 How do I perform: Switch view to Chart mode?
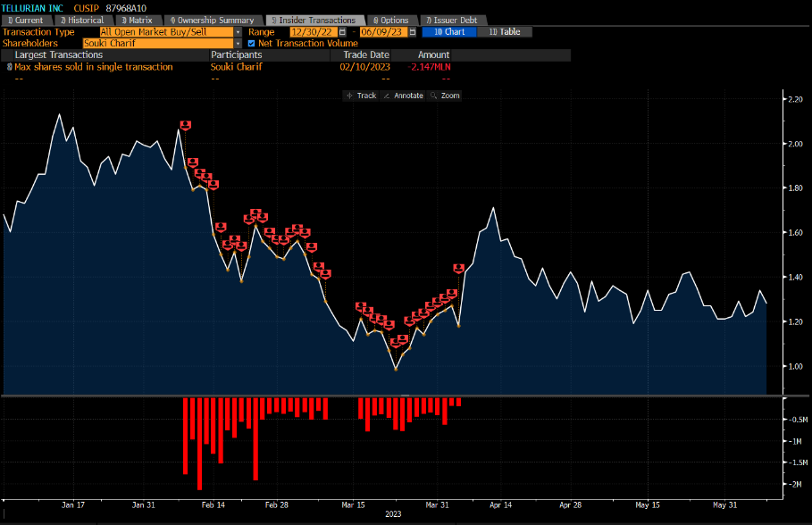pyautogui.click(x=449, y=32)
